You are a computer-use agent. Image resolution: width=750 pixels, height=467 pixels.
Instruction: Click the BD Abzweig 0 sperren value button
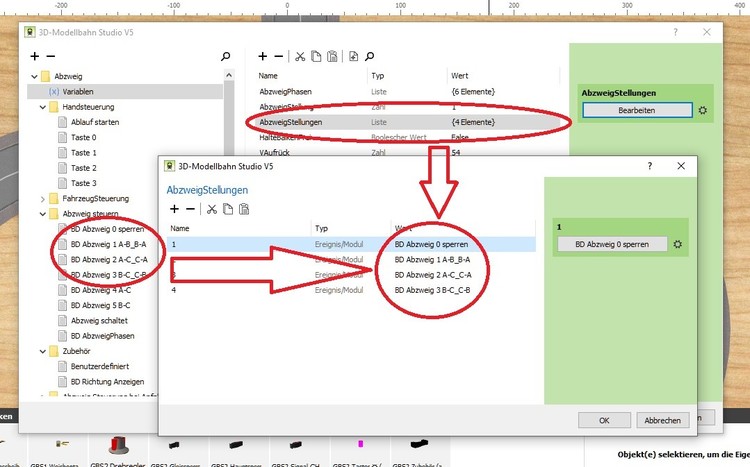point(612,244)
